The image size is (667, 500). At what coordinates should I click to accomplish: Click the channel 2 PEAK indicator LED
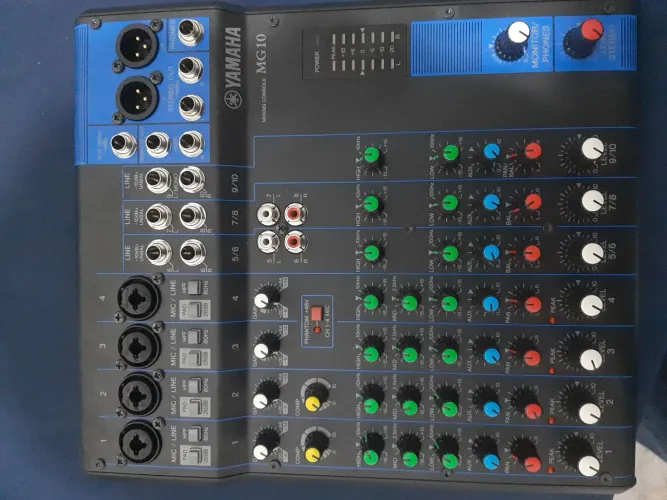pos(551,421)
